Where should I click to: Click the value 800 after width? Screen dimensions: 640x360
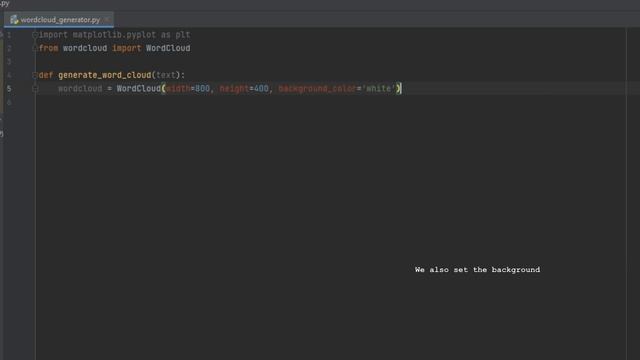(202, 89)
